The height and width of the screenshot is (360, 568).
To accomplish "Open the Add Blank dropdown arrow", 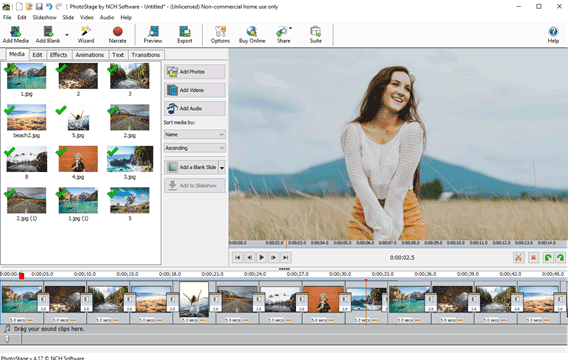I will [x=67, y=35].
